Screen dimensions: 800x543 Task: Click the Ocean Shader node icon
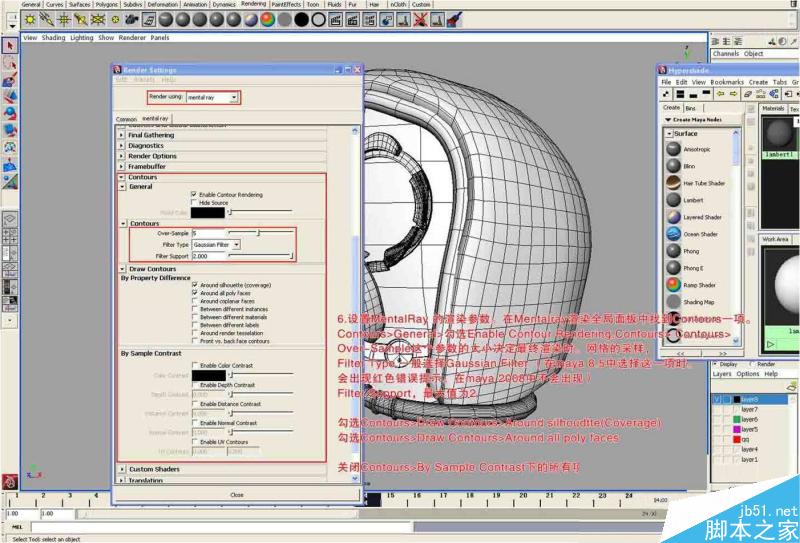pos(675,234)
